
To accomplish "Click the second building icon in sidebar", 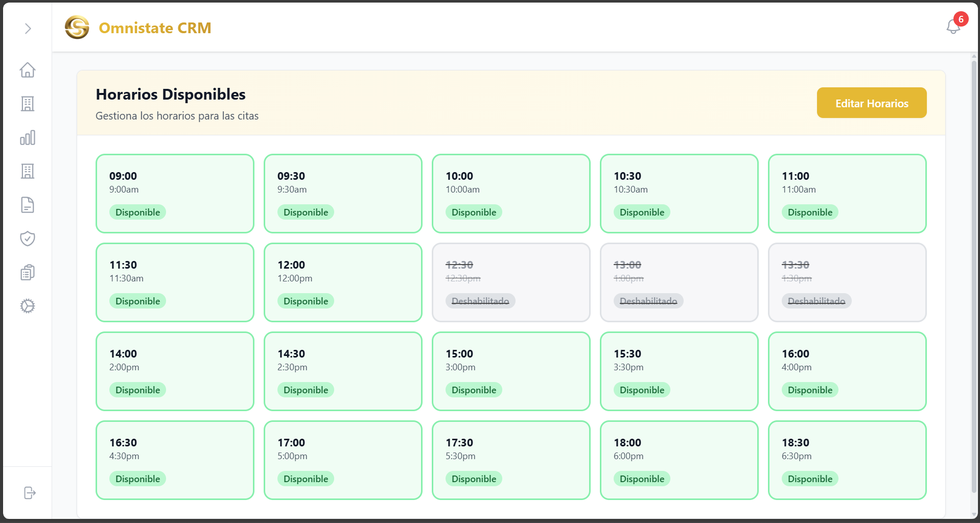I will coord(28,171).
